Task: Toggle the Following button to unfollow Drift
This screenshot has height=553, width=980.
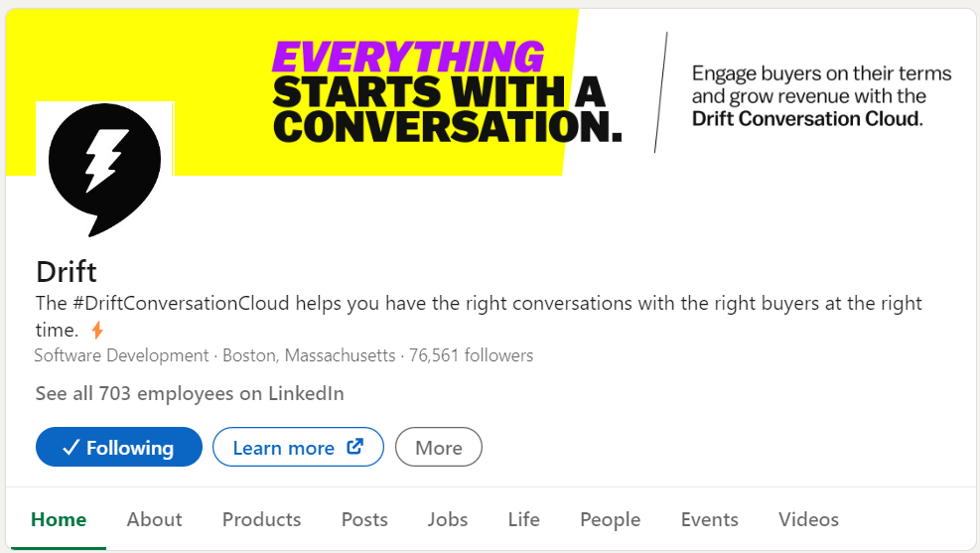Action: (119, 448)
